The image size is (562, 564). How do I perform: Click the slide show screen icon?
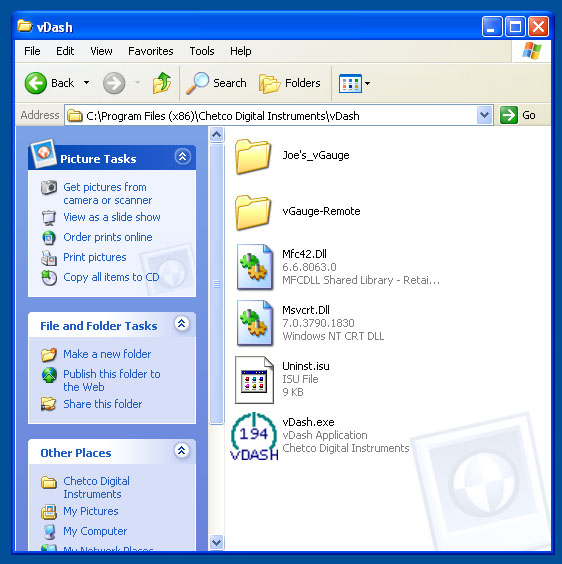click(49, 217)
